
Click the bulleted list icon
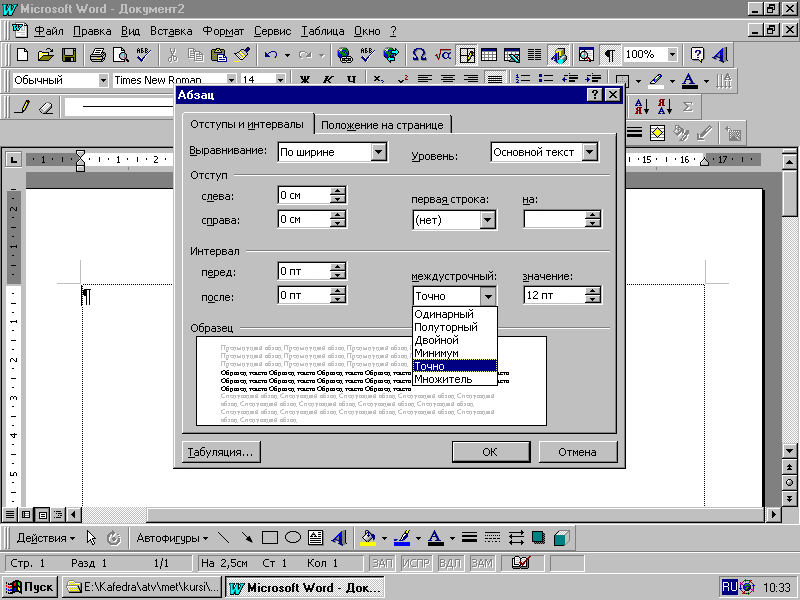pyautogui.click(x=546, y=80)
